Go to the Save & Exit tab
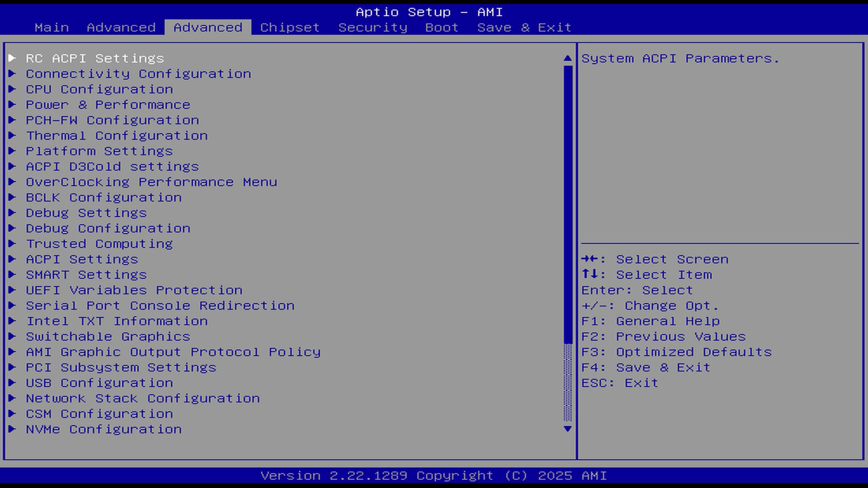868x488 pixels. (x=524, y=27)
